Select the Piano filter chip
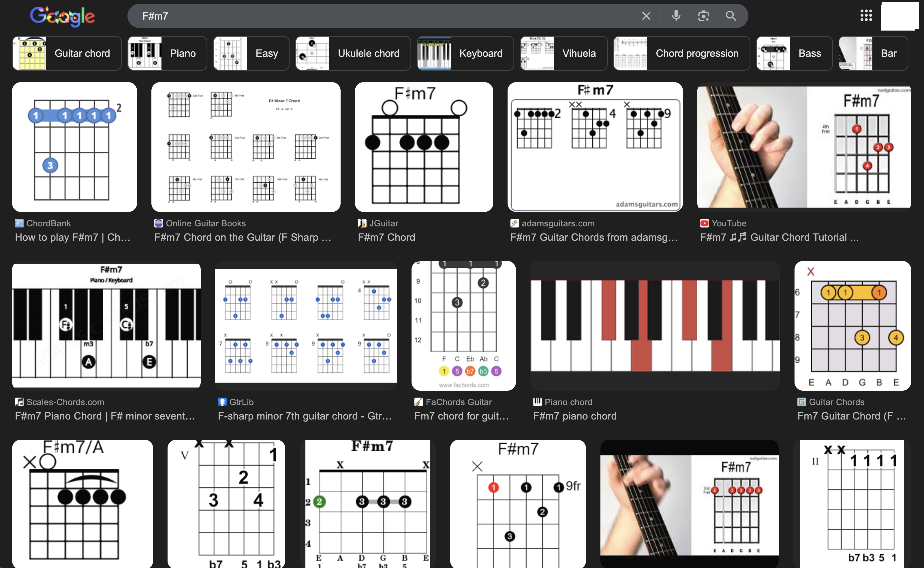 pos(167,53)
